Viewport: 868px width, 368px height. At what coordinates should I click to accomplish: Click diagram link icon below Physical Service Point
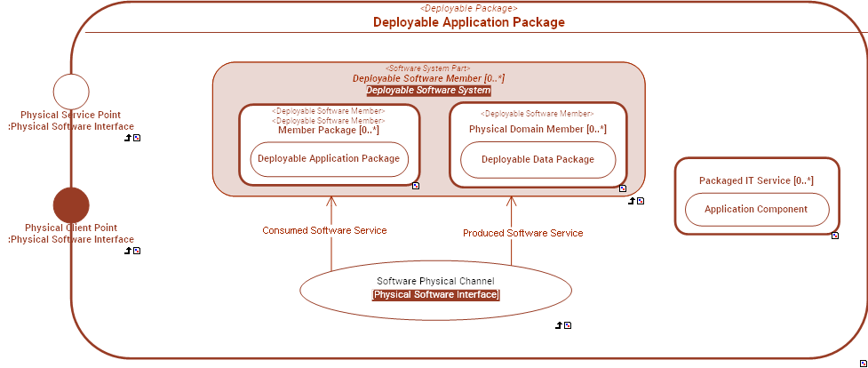(137, 138)
